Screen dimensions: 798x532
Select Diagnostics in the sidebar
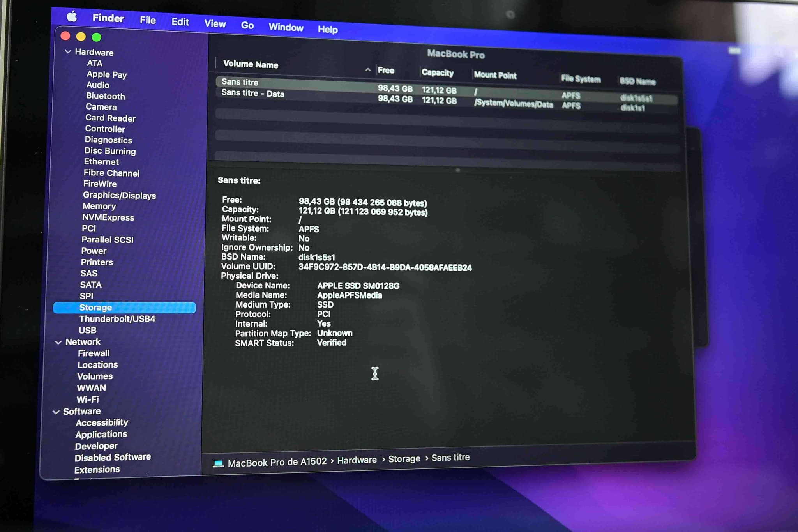click(x=108, y=140)
